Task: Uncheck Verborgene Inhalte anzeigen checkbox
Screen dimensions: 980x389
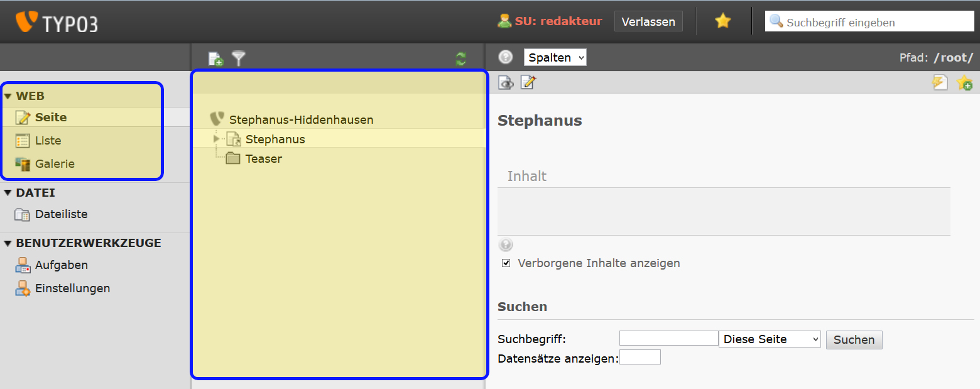Action: tap(506, 263)
